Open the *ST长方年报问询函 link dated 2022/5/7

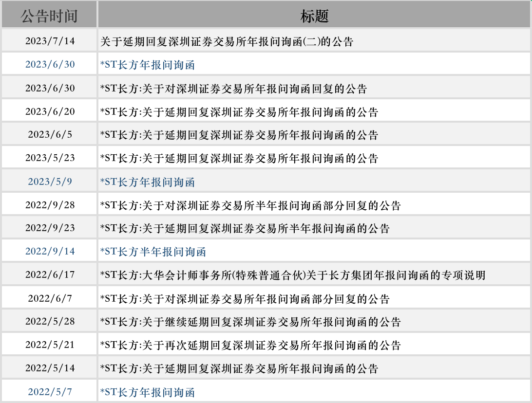tap(148, 392)
